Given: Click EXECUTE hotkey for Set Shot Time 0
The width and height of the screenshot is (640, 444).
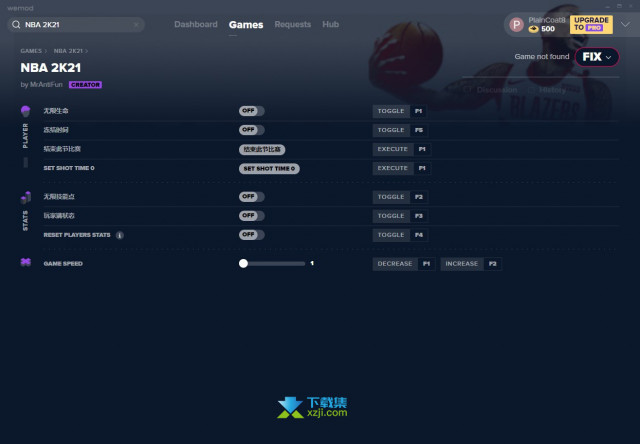Looking at the screenshot, I should click(x=402, y=168).
